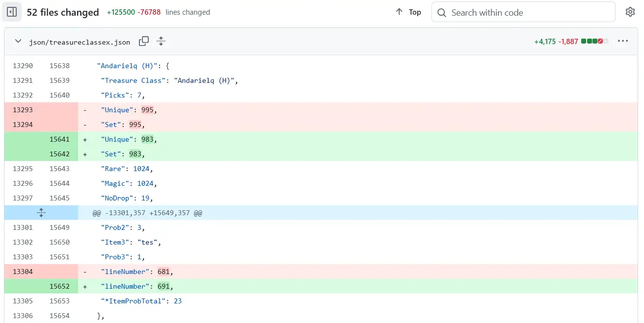
Task: Click the @@ -13301,357 hunk header text
Action: [x=147, y=213]
